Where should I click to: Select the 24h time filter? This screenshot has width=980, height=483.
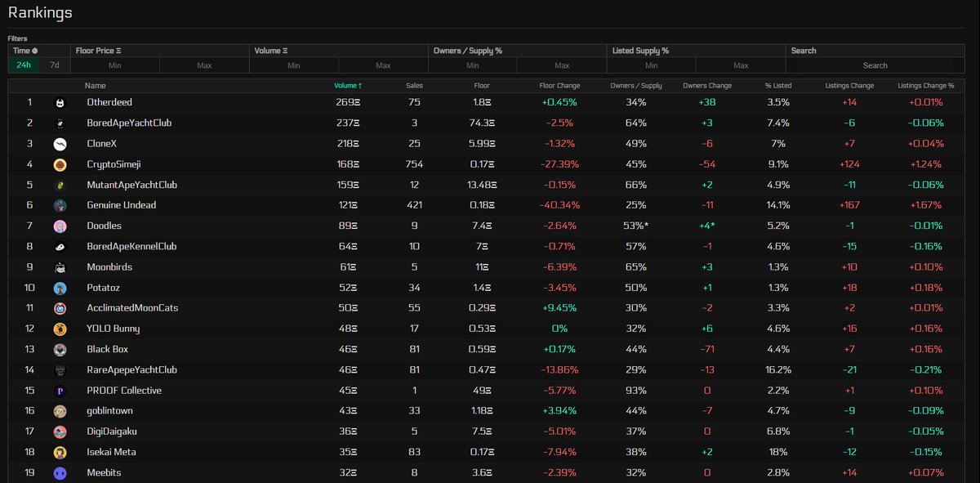(x=23, y=65)
